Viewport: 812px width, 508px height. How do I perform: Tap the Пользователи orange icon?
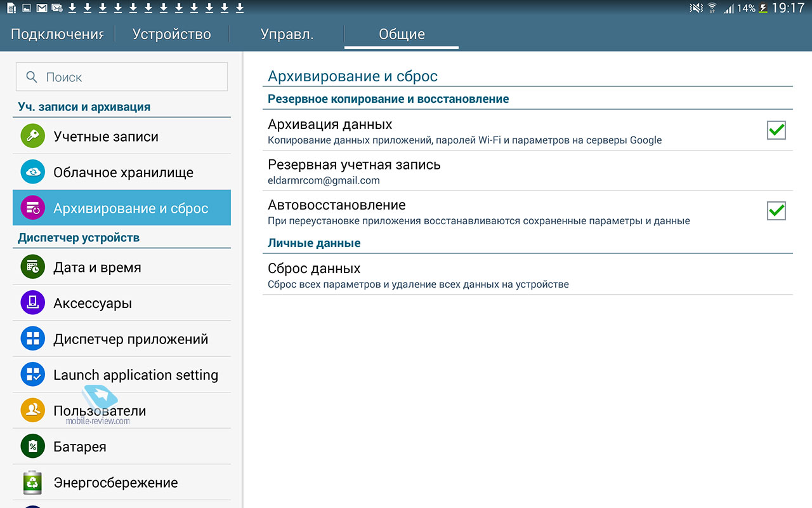[x=32, y=411]
